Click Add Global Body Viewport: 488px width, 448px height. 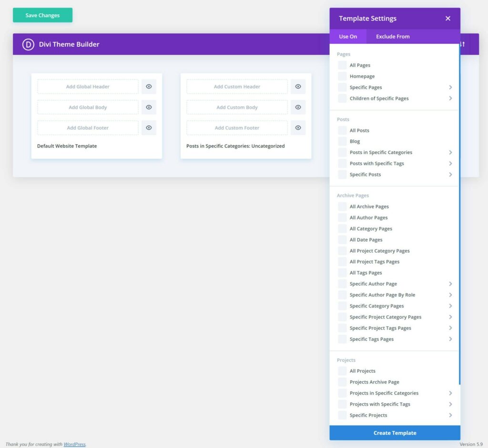coord(88,107)
